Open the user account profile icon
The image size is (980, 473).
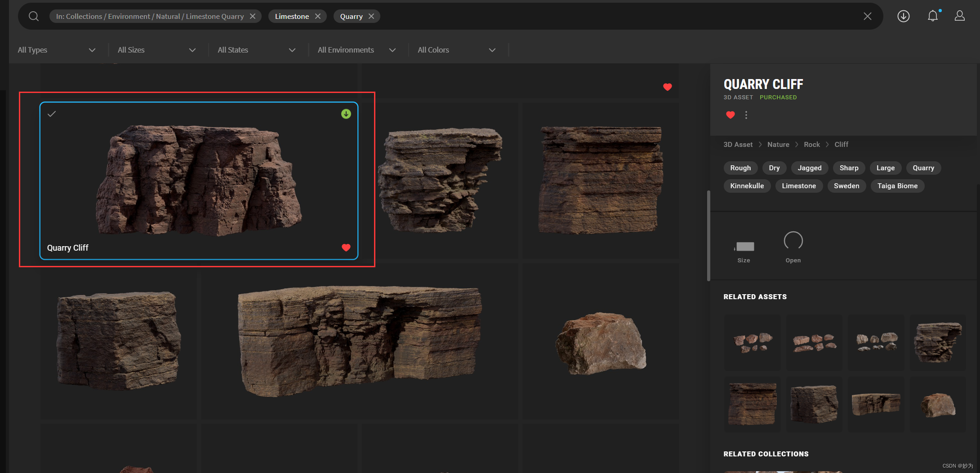(x=959, y=16)
